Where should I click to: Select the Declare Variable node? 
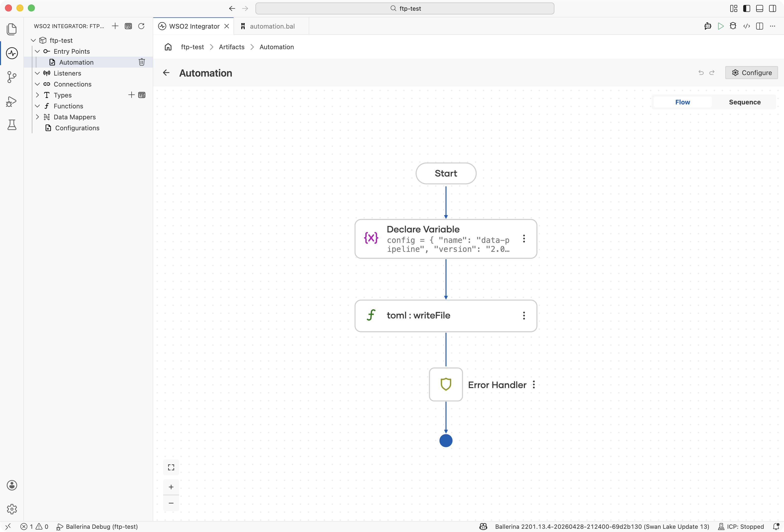[x=446, y=239]
